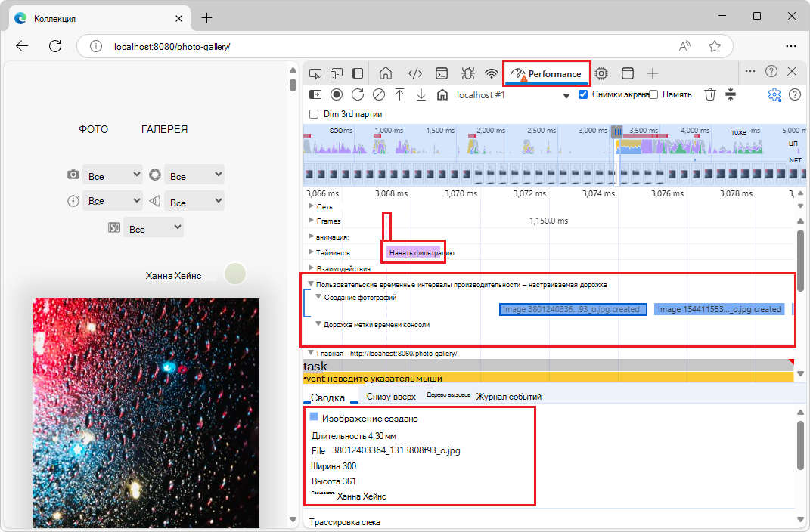
Task: Open the localhost #1 recording dropdown
Action: pyautogui.click(x=513, y=95)
